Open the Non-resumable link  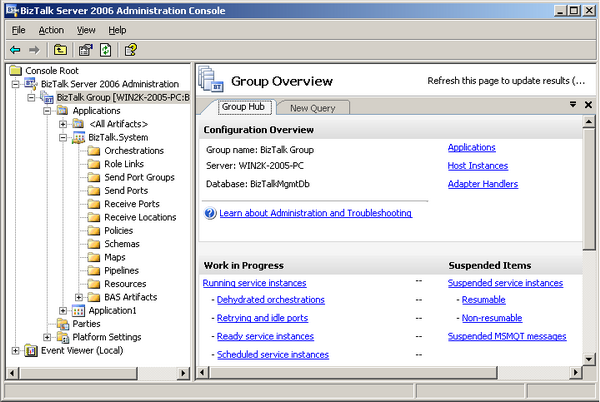click(492, 318)
